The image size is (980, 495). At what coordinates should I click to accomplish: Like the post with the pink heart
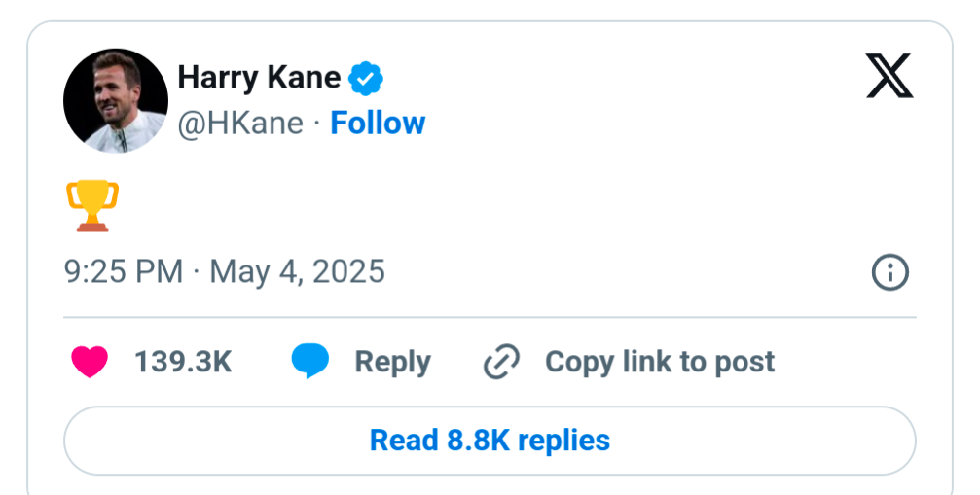point(90,362)
